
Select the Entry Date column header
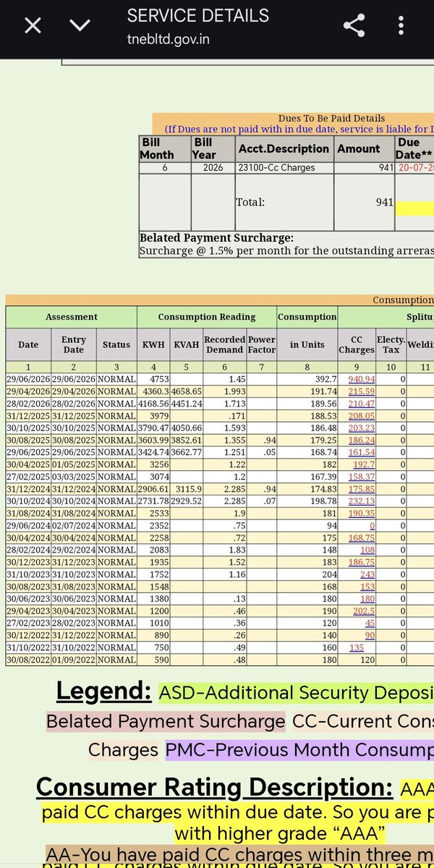click(74, 344)
